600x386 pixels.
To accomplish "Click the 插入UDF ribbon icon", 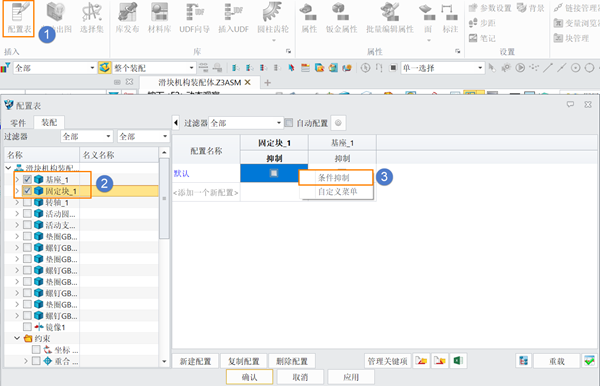I will [233, 18].
